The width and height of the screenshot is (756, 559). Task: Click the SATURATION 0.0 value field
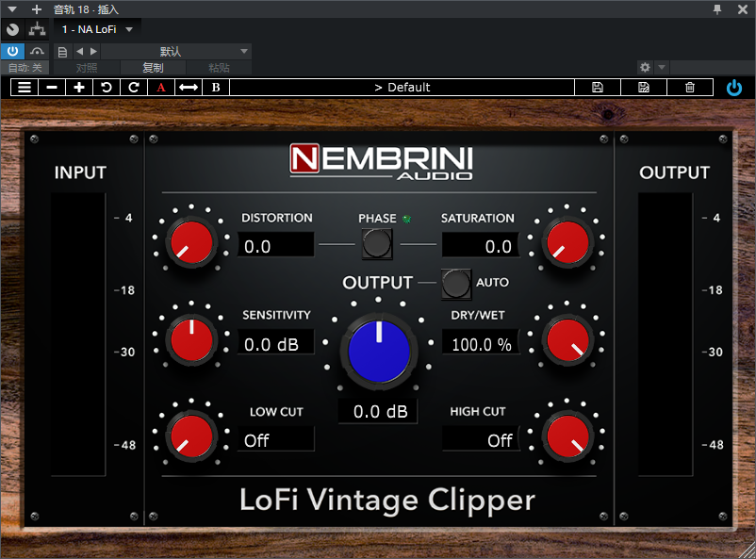tap(481, 245)
